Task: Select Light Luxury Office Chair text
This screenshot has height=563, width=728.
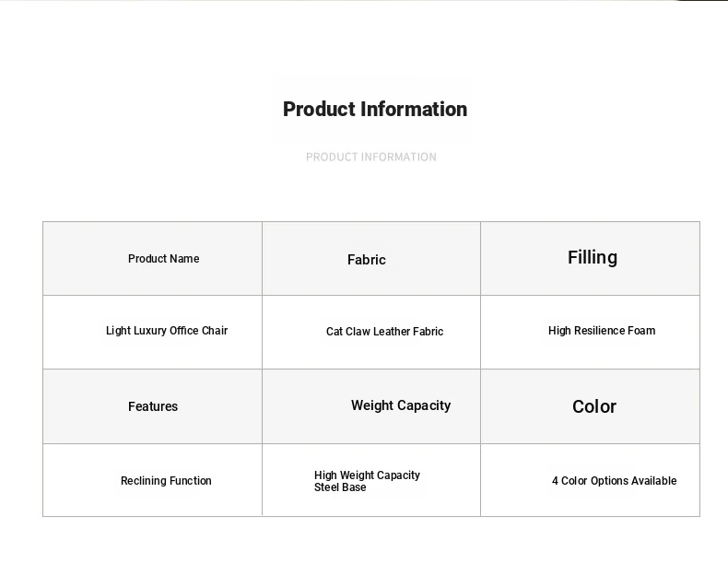Action: [167, 331]
